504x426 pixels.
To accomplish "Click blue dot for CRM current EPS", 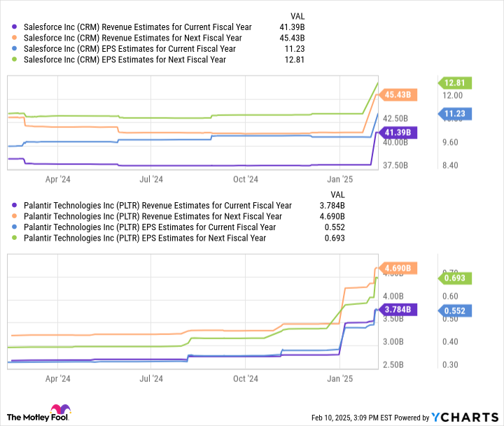I will (14, 48).
